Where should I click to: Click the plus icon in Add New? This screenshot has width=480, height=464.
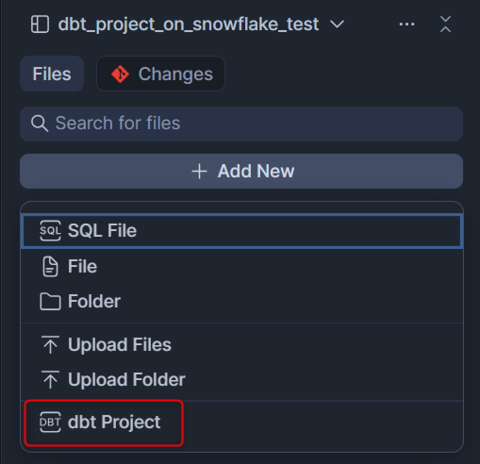pos(199,171)
